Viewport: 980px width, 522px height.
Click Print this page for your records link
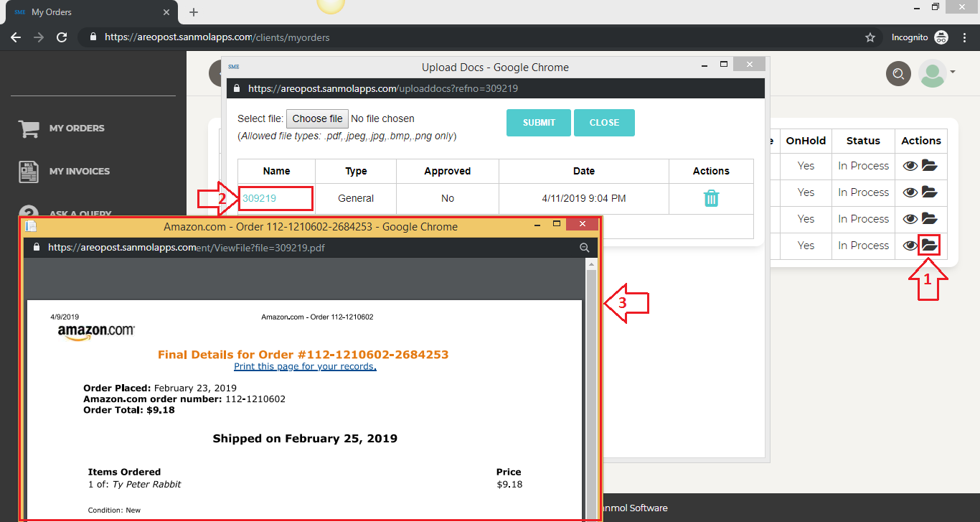click(x=305, y=366)
